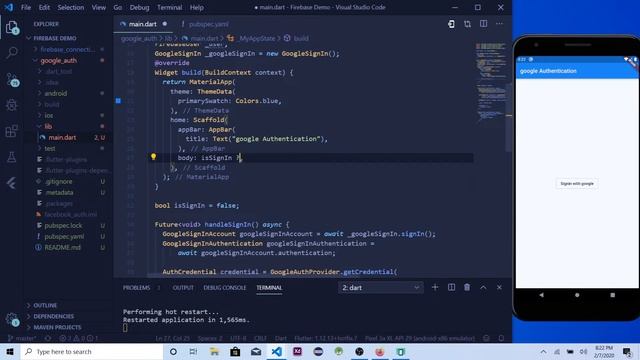Add a new terminal with plus icon
Image resolution: width=640 pixels, height=360 pixels.
[435, 287]
